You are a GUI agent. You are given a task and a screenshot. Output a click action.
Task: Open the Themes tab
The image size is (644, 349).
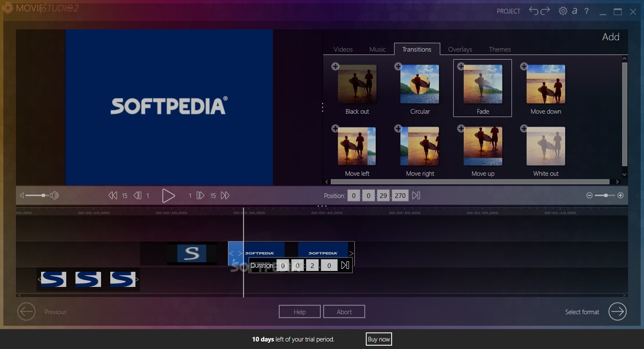[x=500, y=49]
